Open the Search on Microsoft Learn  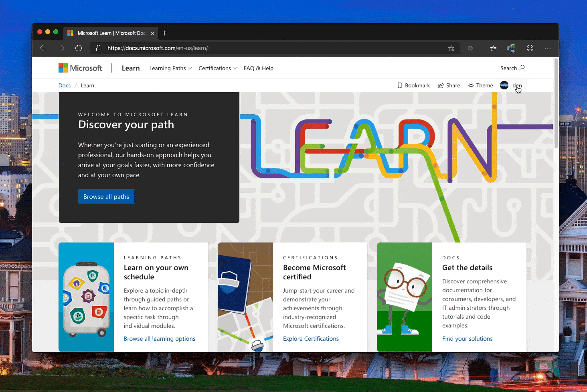[x=512, y=68]
